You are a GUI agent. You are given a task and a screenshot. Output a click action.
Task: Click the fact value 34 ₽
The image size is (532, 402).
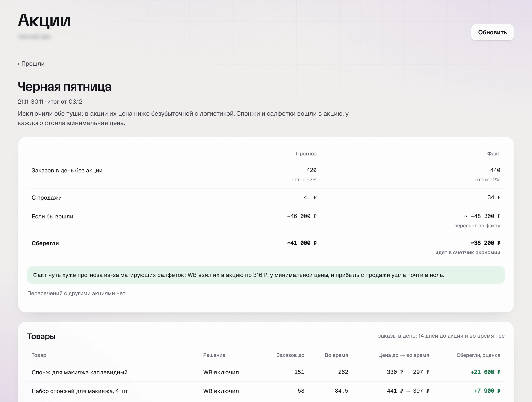click(x=494, y=197)
